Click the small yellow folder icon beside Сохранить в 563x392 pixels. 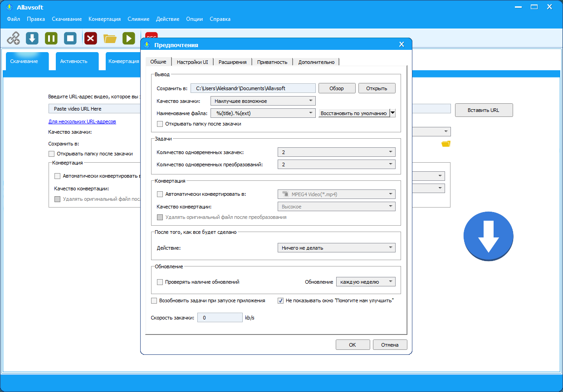[x=446, y=144]
